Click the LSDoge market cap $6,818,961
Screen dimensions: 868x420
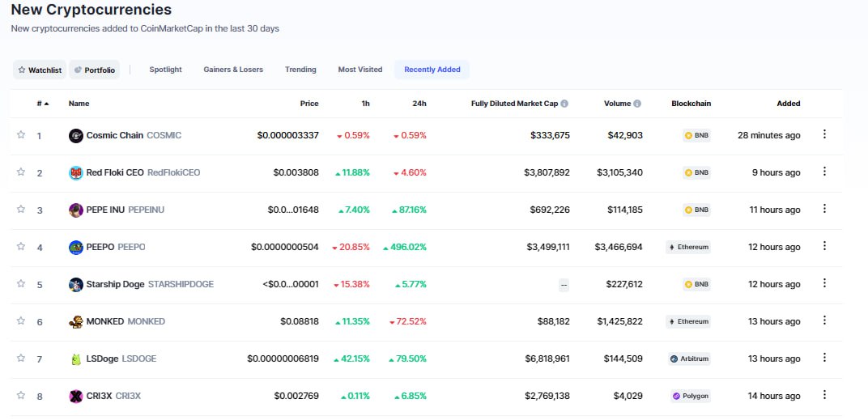click(x=547, y=358)
